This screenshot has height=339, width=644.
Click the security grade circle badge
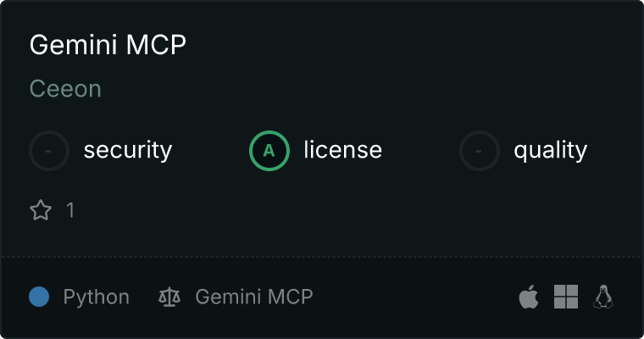coord(49,151)
